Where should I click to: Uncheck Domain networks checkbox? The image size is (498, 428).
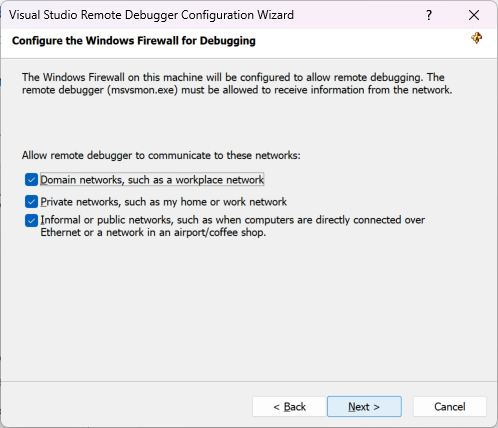[31, 180]
